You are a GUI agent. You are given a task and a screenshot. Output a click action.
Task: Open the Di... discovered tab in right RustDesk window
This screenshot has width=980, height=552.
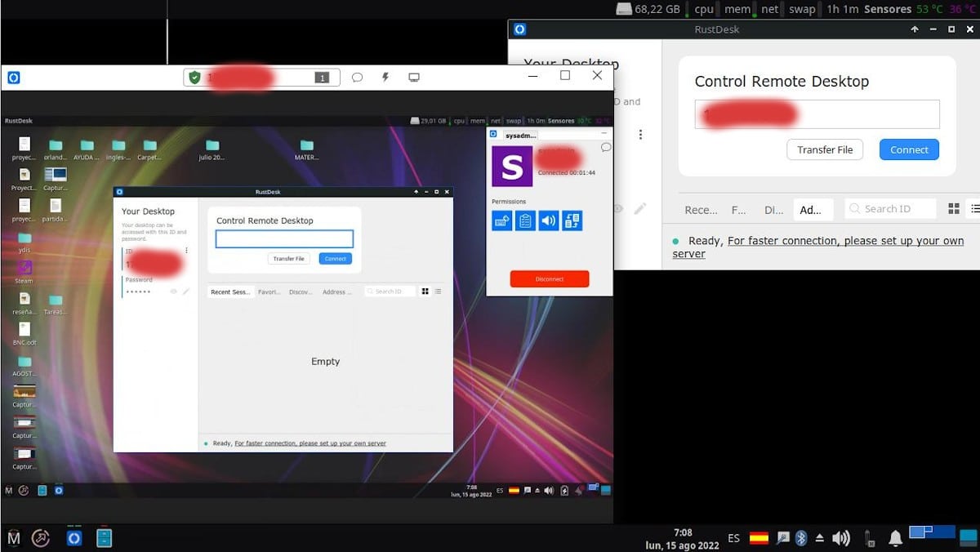(x=773, y=210)
